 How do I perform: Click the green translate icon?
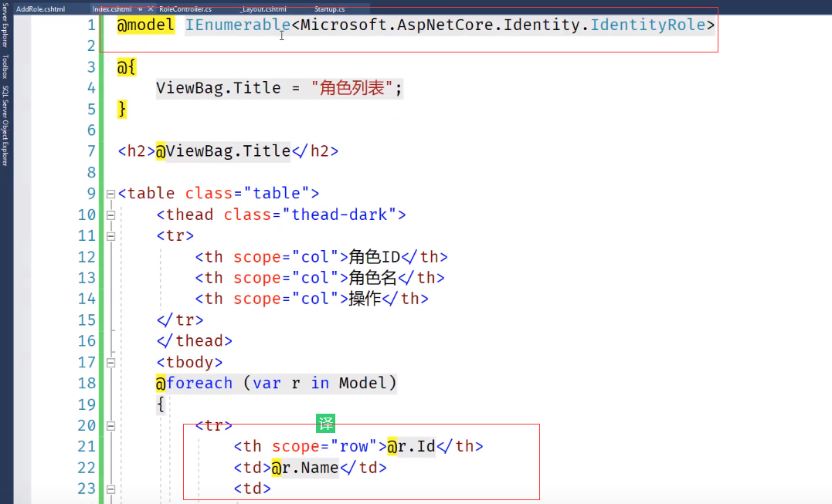tap(325, 424)
